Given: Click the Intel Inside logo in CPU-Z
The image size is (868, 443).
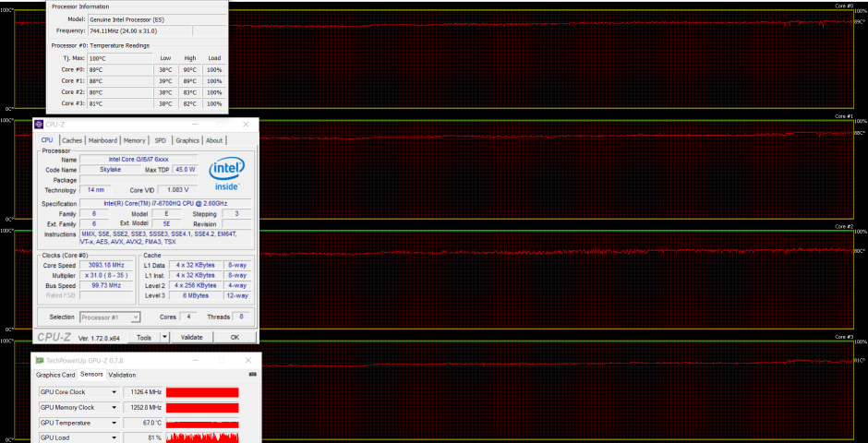Looking at the screenshot, I should (227, 174).
